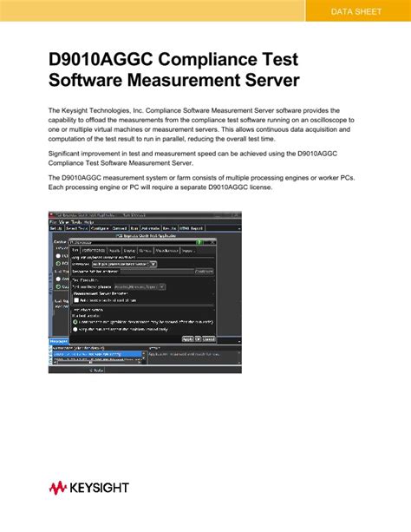Switch to the HTML Report tab

(x=192, y=228)
